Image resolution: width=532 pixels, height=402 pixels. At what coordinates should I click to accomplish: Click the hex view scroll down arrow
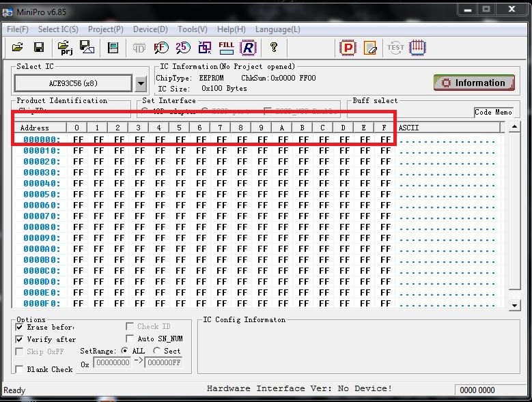coord(515,305)
